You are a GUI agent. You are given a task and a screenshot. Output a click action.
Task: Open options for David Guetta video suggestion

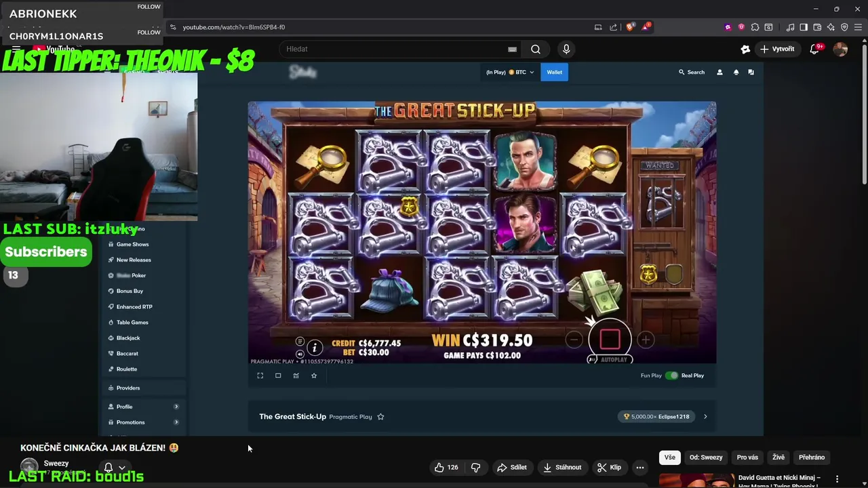837,479
